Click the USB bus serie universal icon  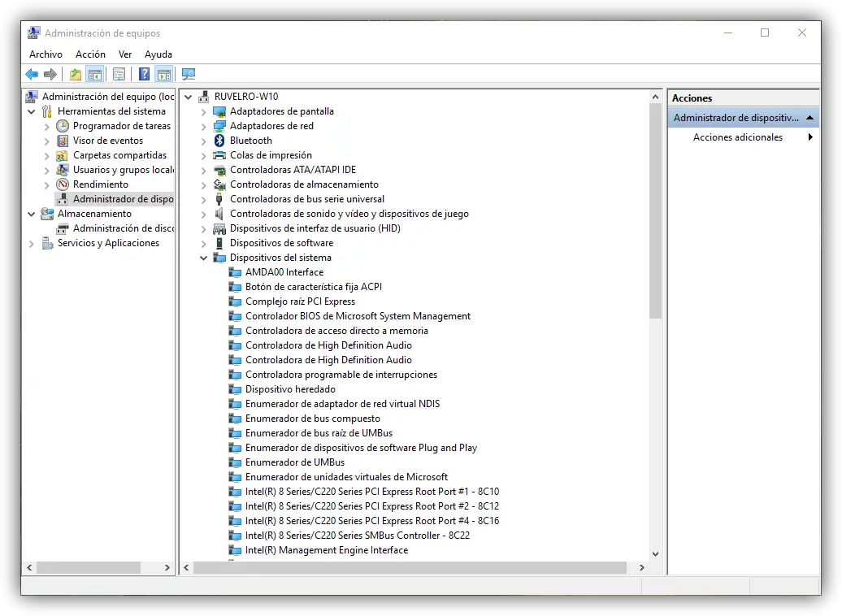pyautogui.click(x=219, y=199)
